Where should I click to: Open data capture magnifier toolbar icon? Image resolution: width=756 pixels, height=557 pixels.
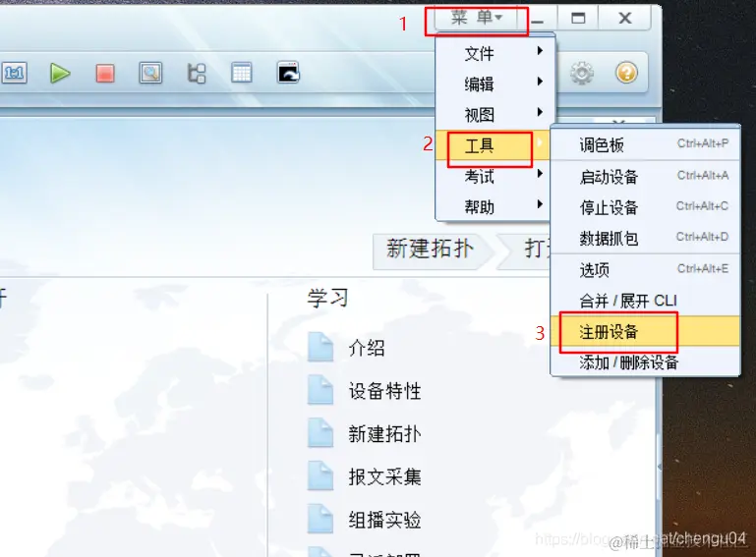[150, 74]
